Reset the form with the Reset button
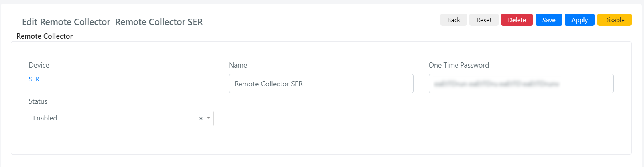Viewport: 644px width, 167px height. tap(484, 20)
